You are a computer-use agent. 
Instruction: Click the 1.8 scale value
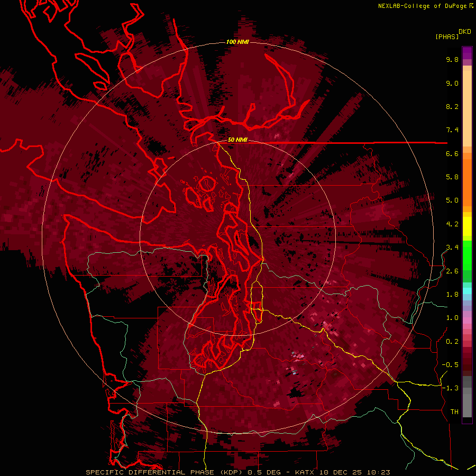(452, 295)
